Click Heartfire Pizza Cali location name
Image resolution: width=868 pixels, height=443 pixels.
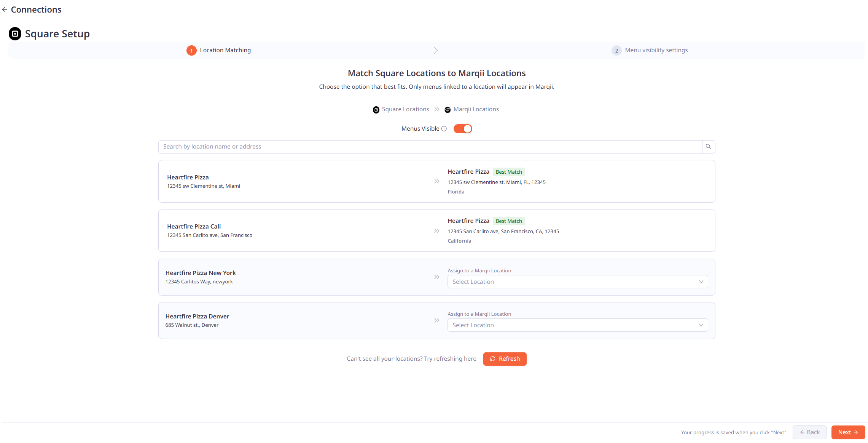(194, 226)
